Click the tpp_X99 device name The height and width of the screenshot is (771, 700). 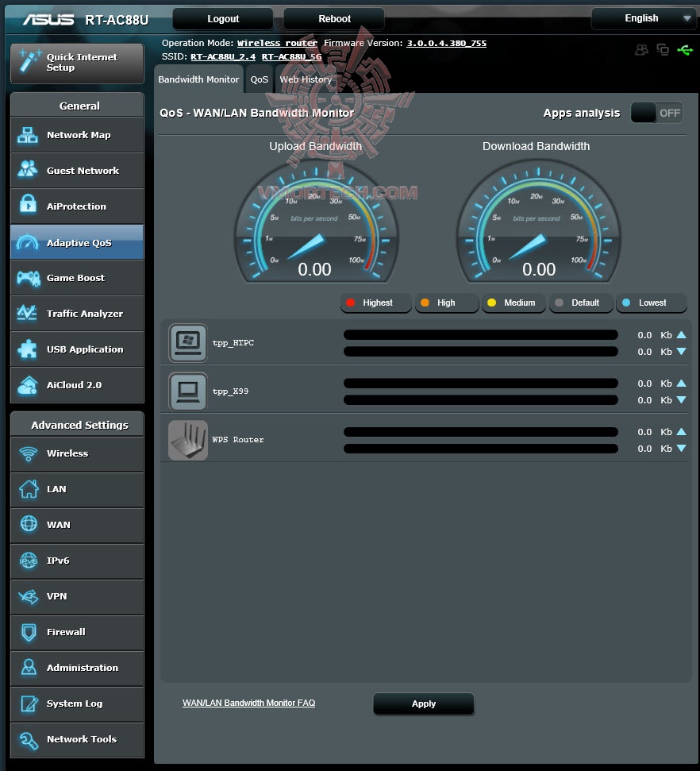[230, 391]
